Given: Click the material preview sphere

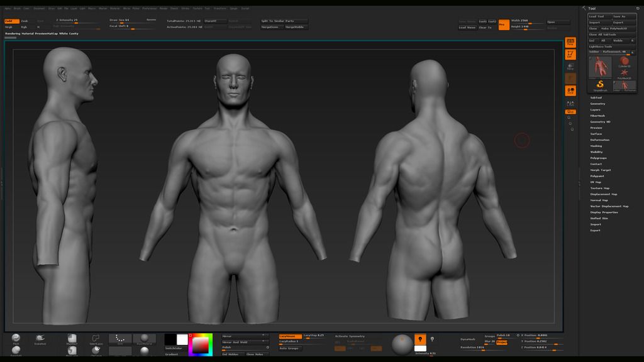Looking at the screenshot, I should [x=402, y=343].
